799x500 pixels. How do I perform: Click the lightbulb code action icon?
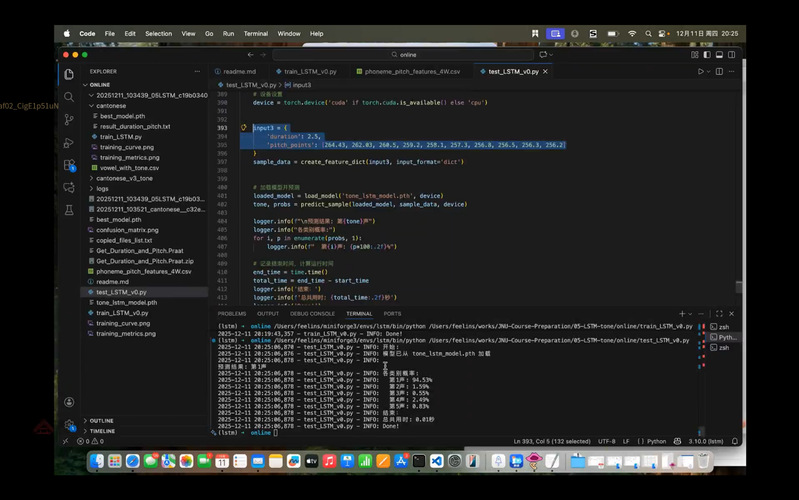point(244,128)
